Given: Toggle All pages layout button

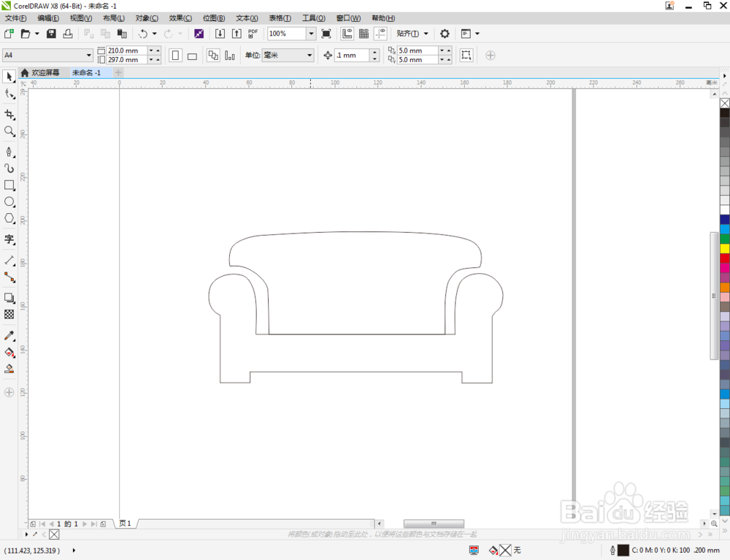Looking at the screenshot, I should point(213,55).
